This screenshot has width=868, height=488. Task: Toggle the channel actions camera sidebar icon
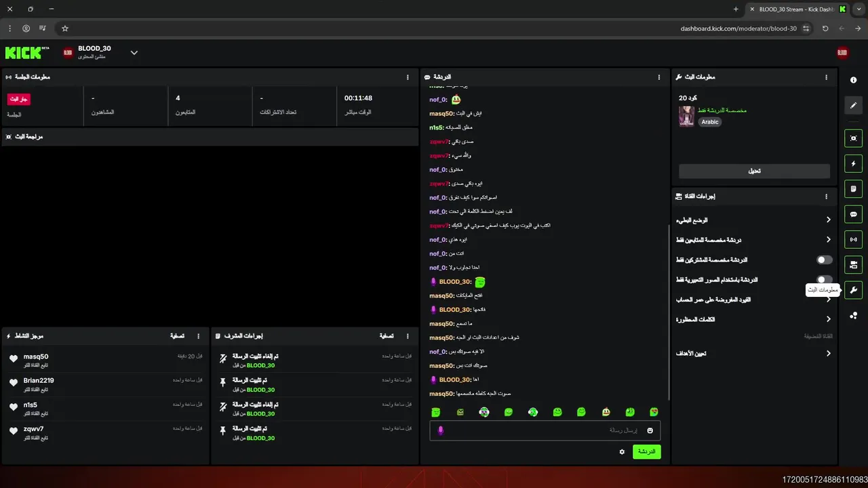pyautogui.click(x=853, y=264)
